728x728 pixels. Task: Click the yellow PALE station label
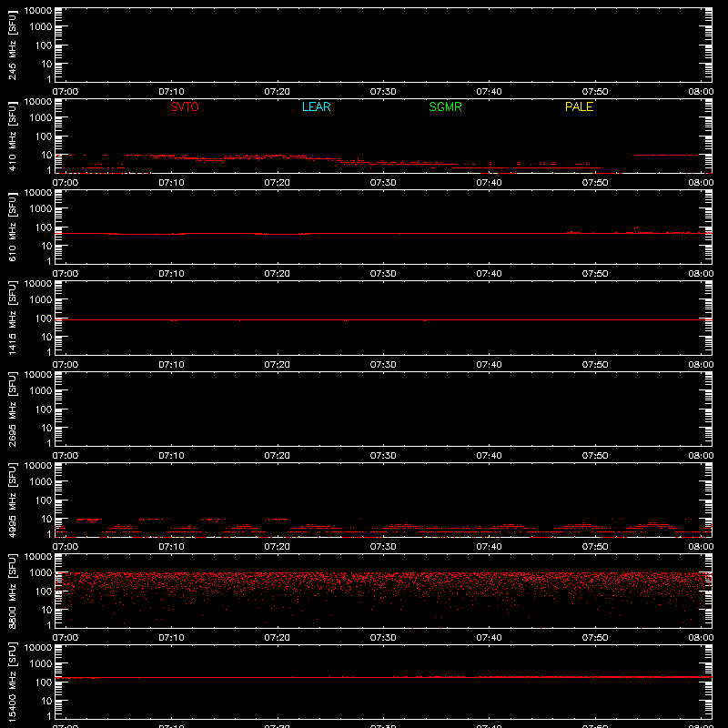pyautogui.click(x=579, y=106)
